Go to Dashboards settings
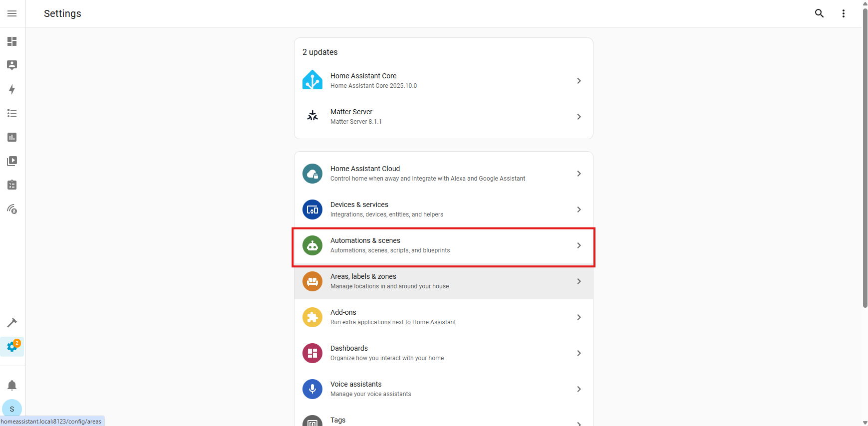Viewport: 868px width, 426px height. pos(443,353)
